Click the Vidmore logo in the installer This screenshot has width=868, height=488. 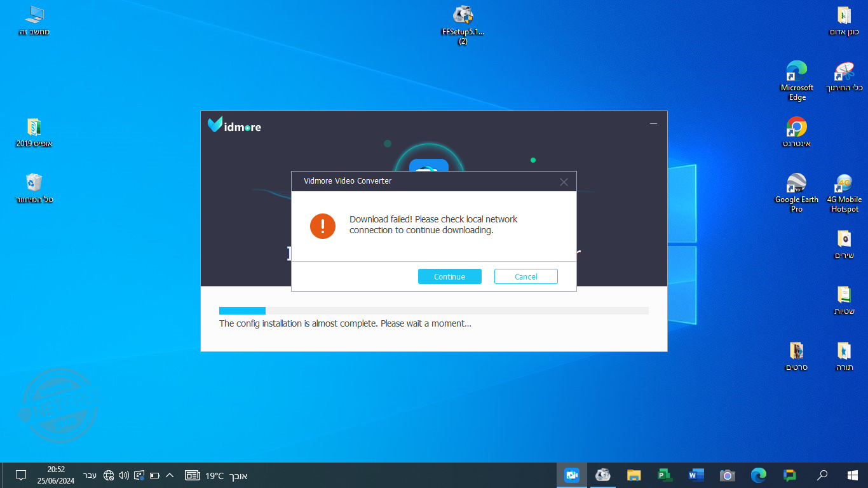[x=234, y=125]
